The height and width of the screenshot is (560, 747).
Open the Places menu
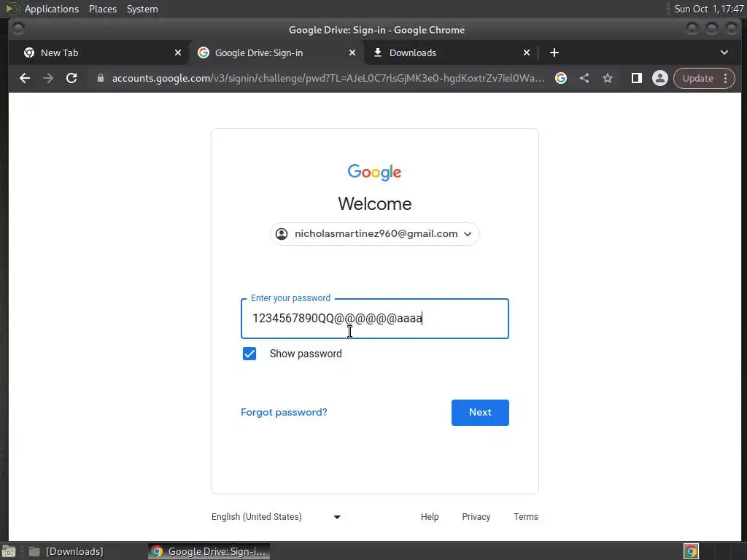click(103, 9)
